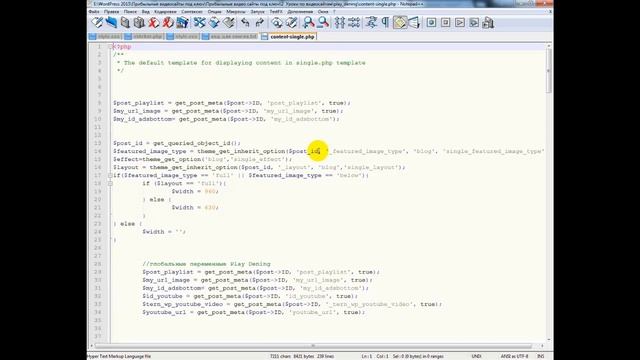Cut selection with the scissors icon

click(x=199, y=23)
